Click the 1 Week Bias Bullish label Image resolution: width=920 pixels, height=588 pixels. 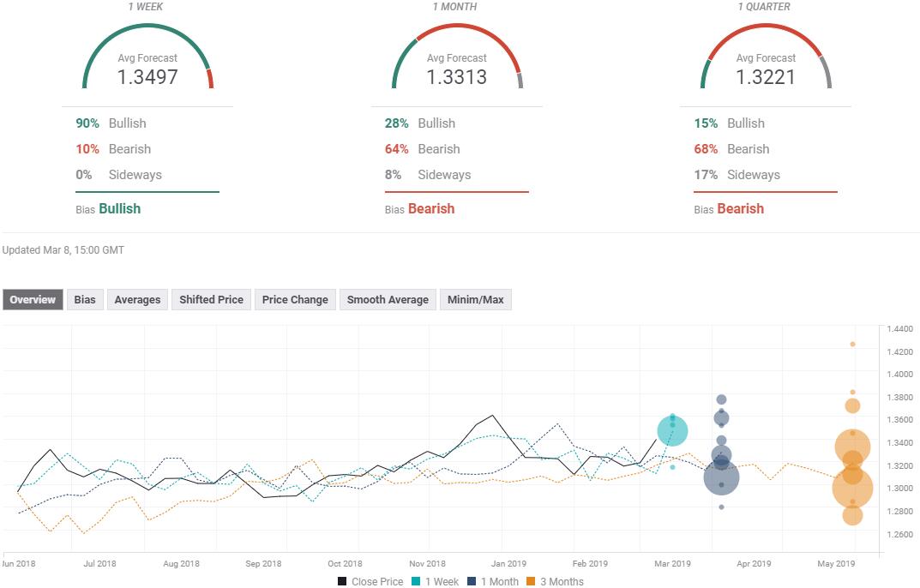click(108, 209)
